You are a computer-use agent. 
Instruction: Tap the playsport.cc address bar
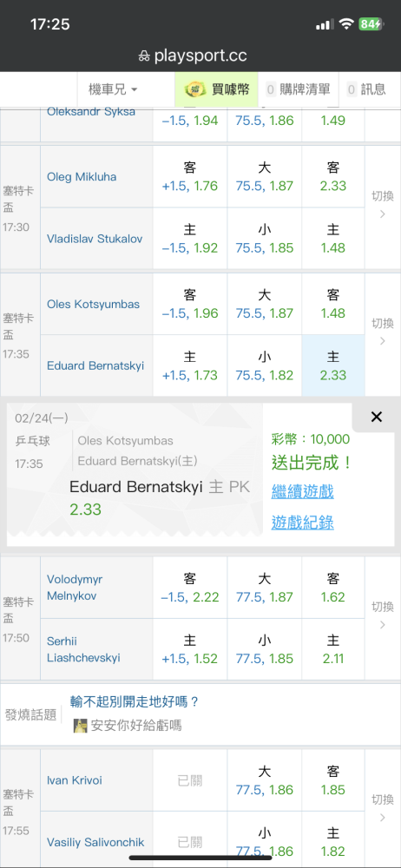point(200,56)
